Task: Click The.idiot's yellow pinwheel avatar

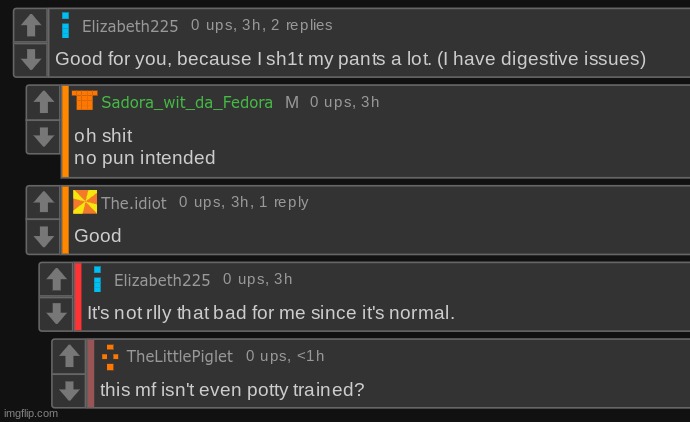Action: coord(85,202)
